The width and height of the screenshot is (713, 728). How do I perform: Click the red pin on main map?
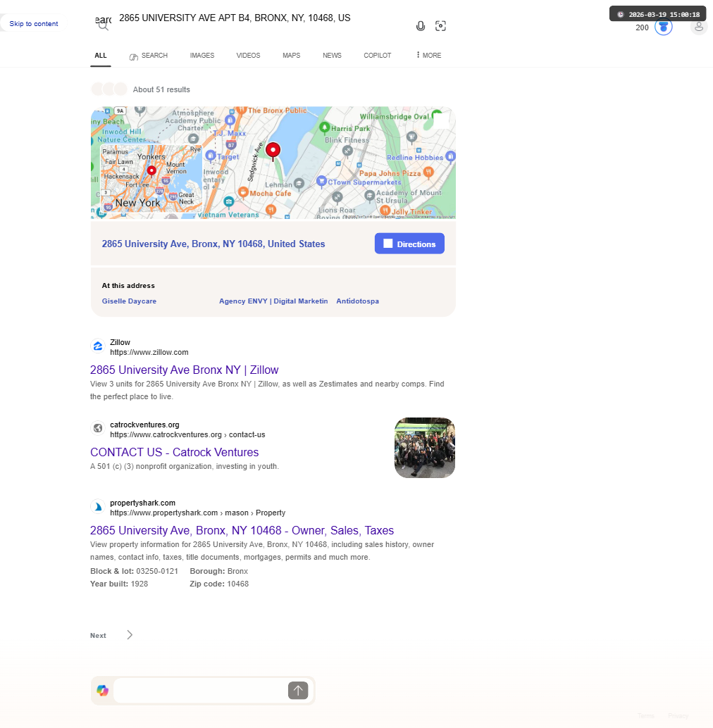click(273, 151)
